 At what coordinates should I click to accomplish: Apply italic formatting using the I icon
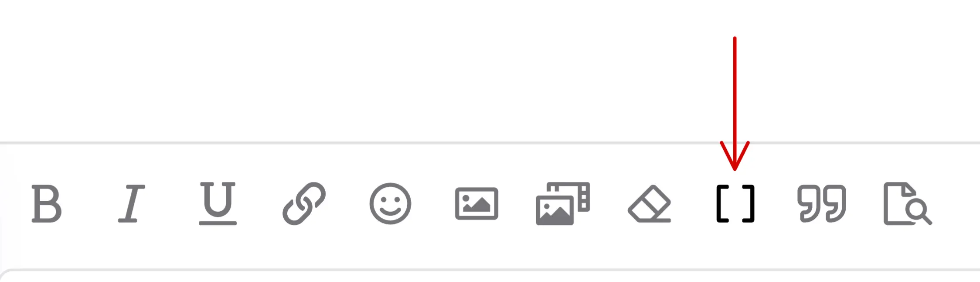click(x=132, y=203)
